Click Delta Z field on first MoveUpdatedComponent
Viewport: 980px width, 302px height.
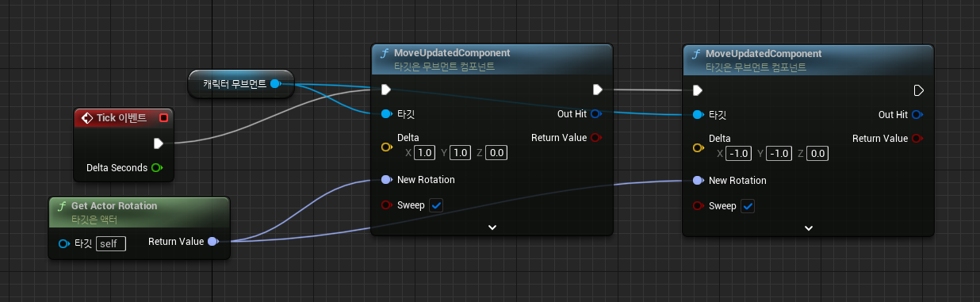click(x=497, y=153)
